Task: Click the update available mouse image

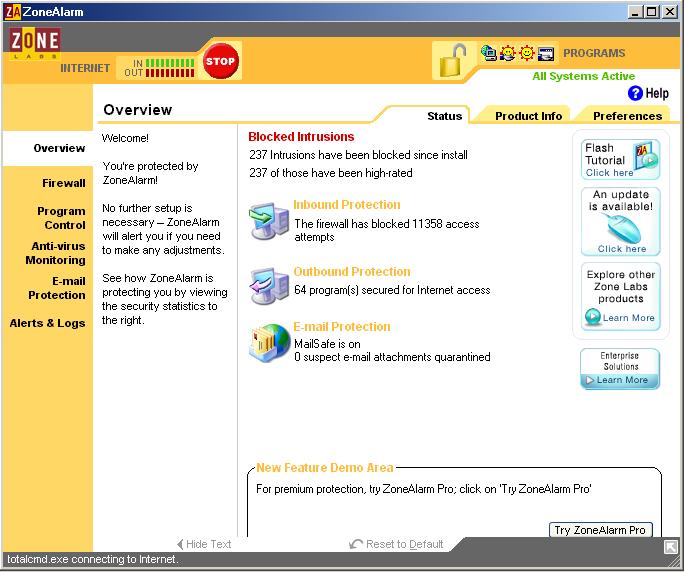Action: click(622, 228)
